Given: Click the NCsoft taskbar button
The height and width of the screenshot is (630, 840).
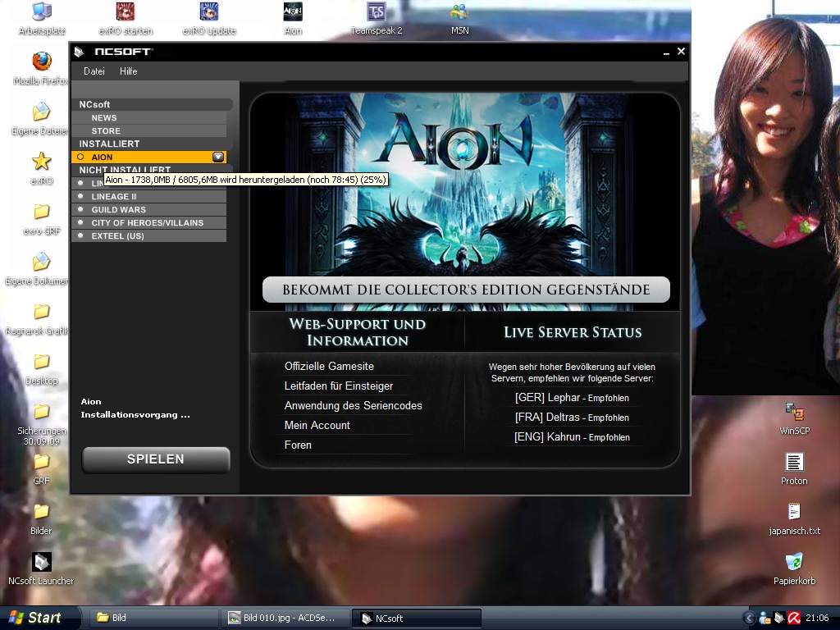Looking at the screenshot, I should click(417, 619).
